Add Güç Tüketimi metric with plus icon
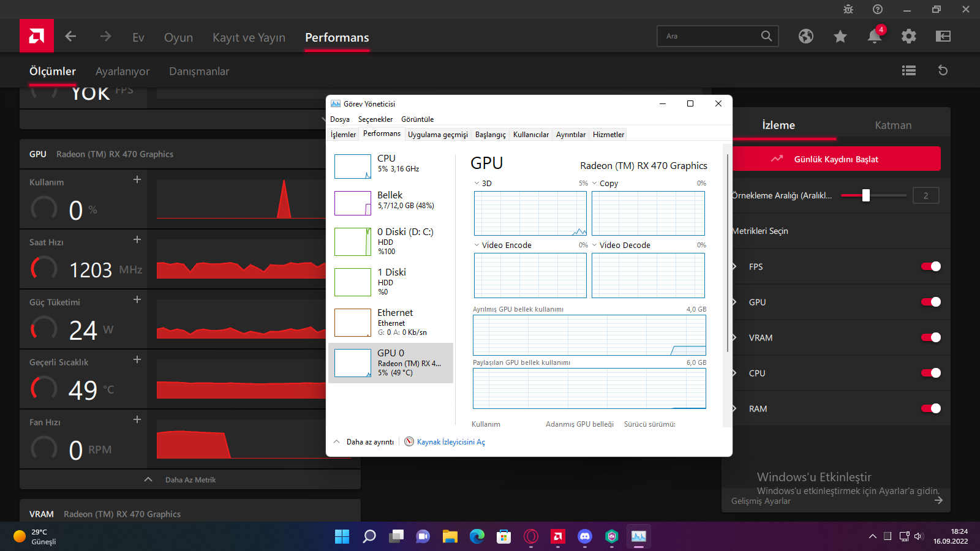This screenshot has height=551, width=980. pos(137,299)
